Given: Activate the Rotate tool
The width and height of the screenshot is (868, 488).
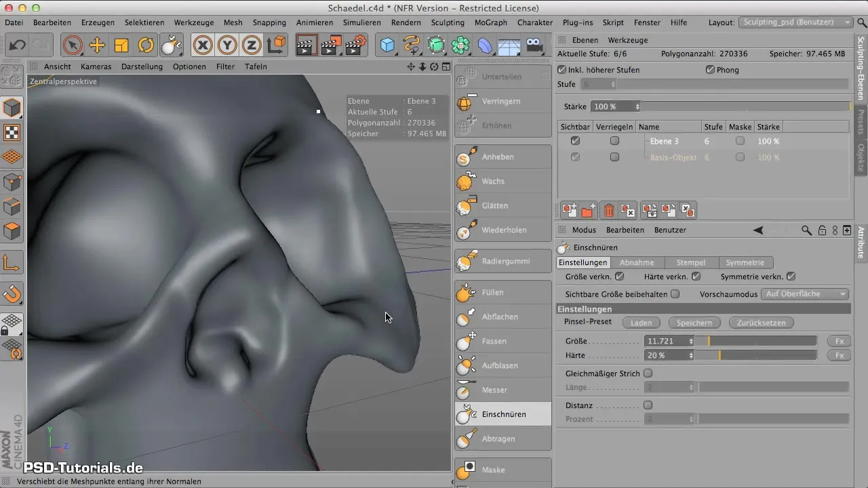Looking at the screenshot, I should click(x=146, y=45).
